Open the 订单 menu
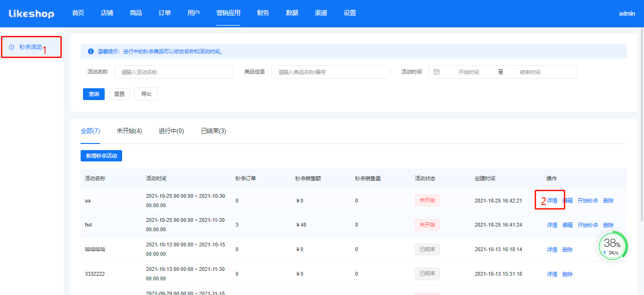644x295 pixels. point(165,13)
